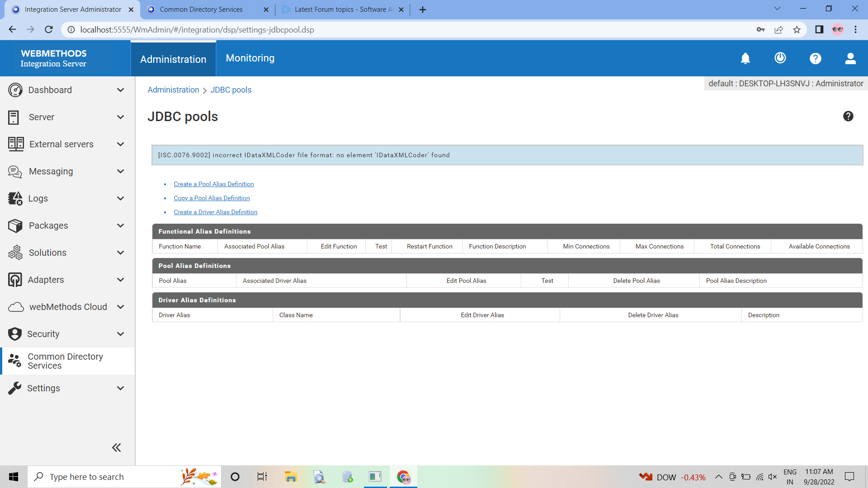Viewport: 868px width, 488px height.
Task: Click the server power/shutdown icon
Action: click(x=780, y=58)
